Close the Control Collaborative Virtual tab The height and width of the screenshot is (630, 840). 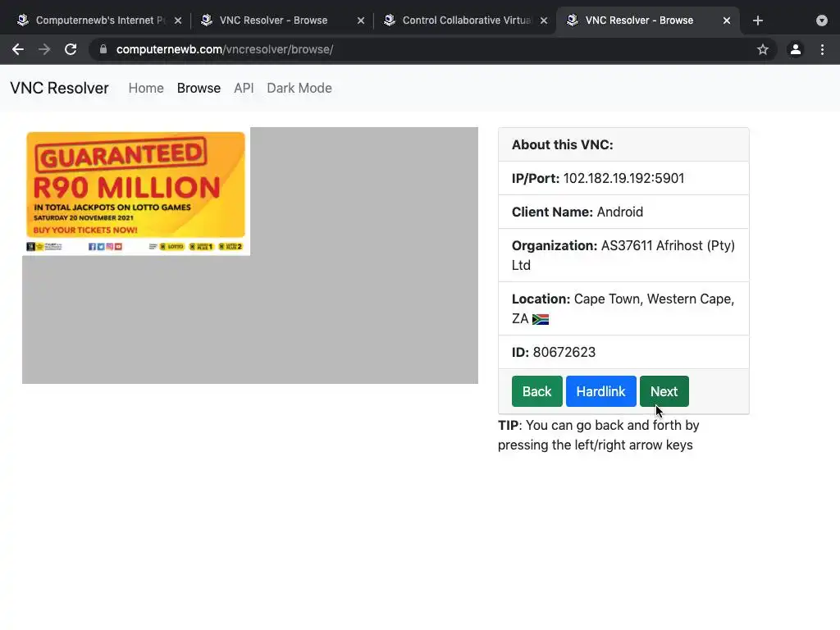544,21
